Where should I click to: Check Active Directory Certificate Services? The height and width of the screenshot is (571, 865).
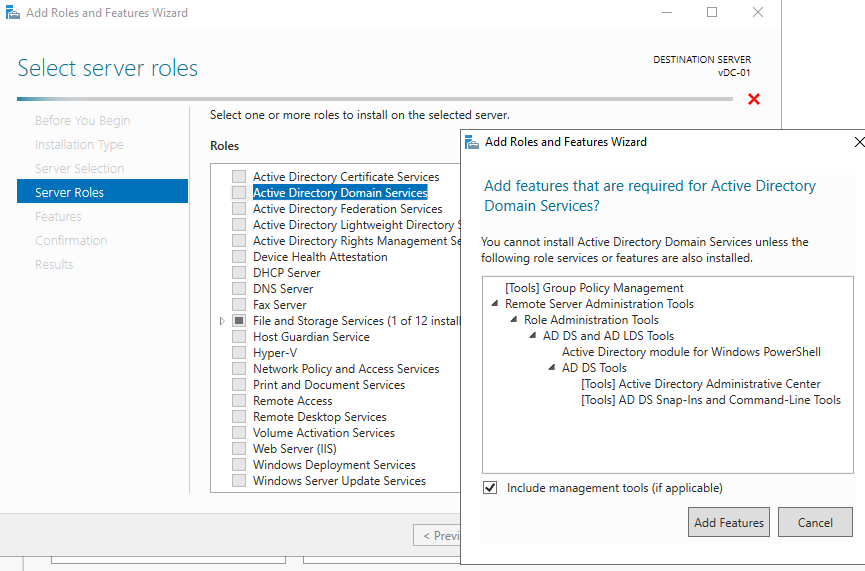tap(239, 177)
